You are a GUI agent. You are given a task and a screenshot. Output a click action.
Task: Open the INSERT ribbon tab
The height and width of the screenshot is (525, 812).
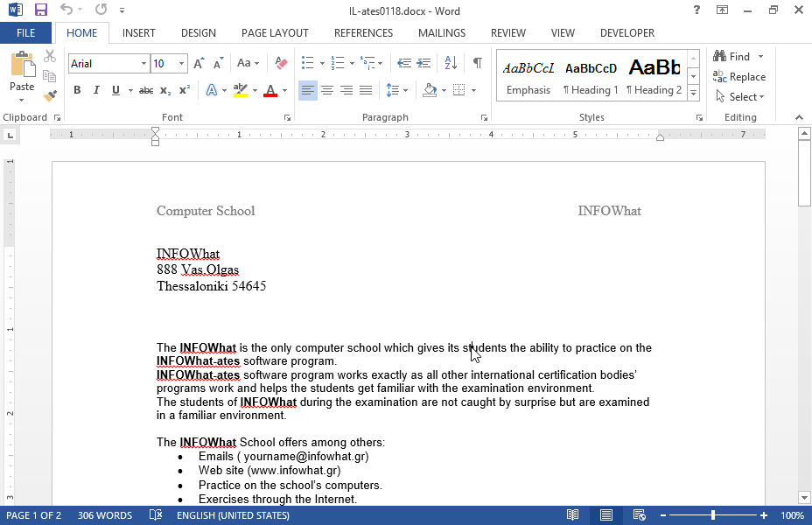click(x=139, y=33)
